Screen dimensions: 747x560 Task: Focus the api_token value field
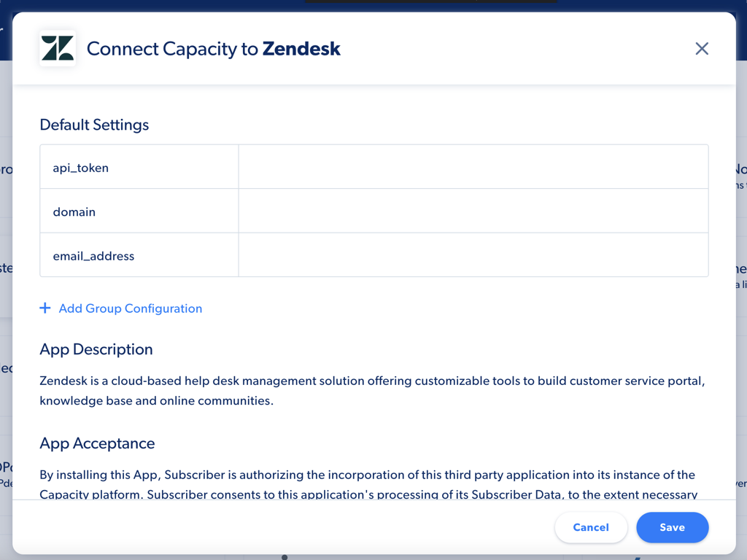(x=473, y=167)
